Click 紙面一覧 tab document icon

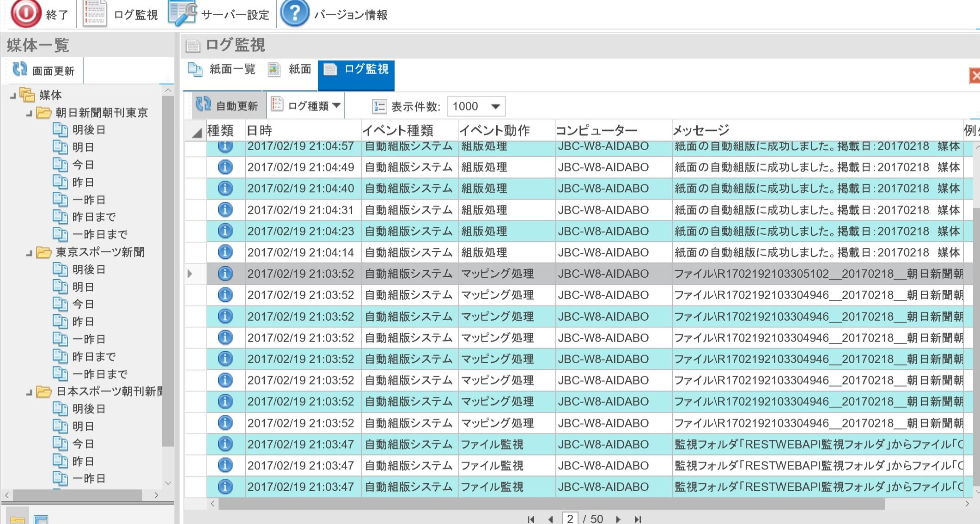click(x=195, y=69)
